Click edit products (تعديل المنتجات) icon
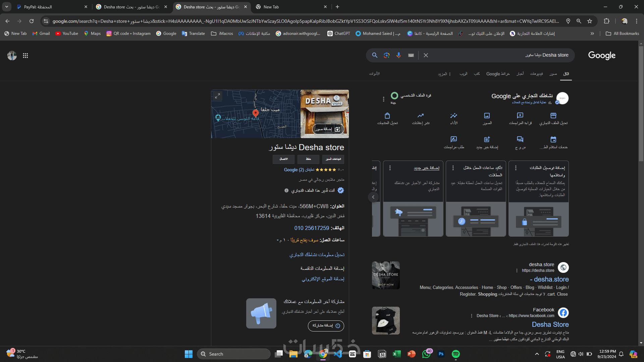 click(387, 116)
